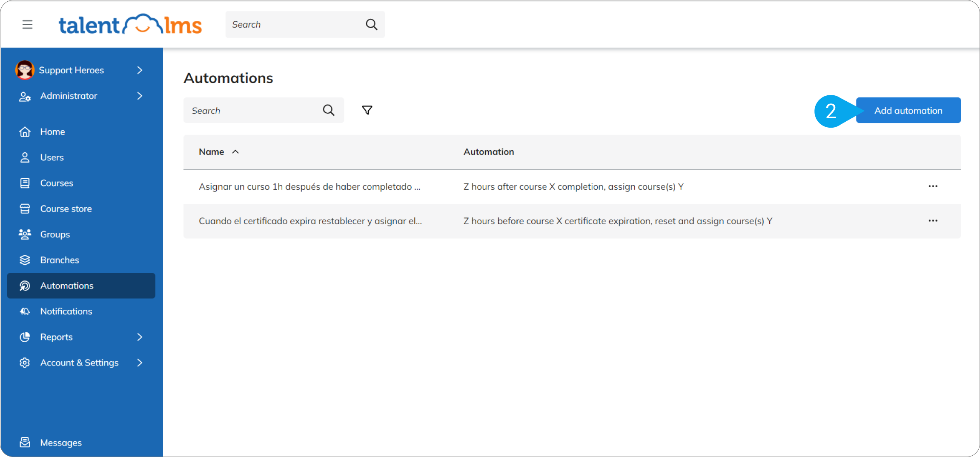Focus the Automations Search field
This screenshot has height=457, width=980.
tap(264, 110)
